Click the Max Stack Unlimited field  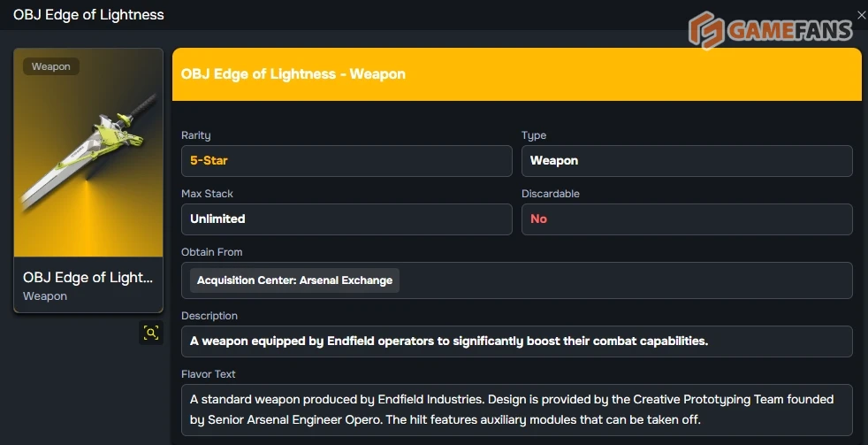point(346,219)
